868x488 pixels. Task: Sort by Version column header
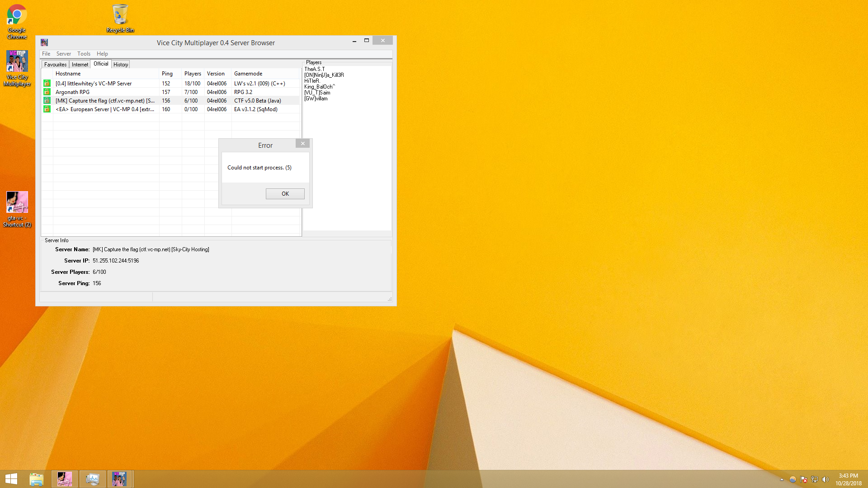click(218, 74)
